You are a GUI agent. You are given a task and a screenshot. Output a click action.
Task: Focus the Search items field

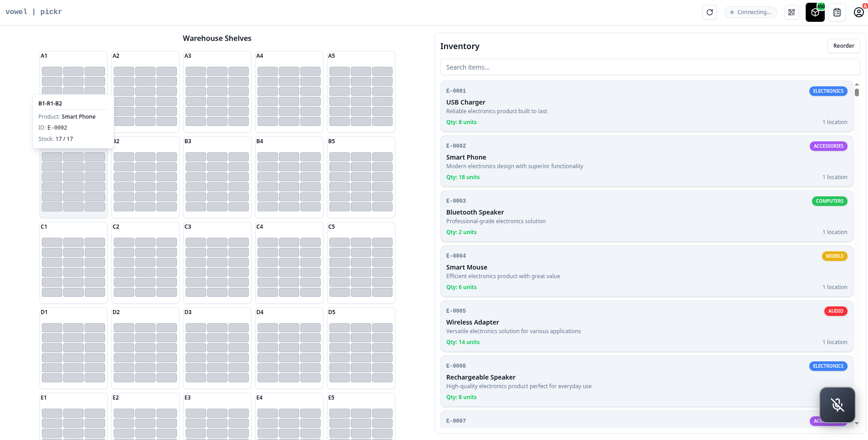pos(650,67)
